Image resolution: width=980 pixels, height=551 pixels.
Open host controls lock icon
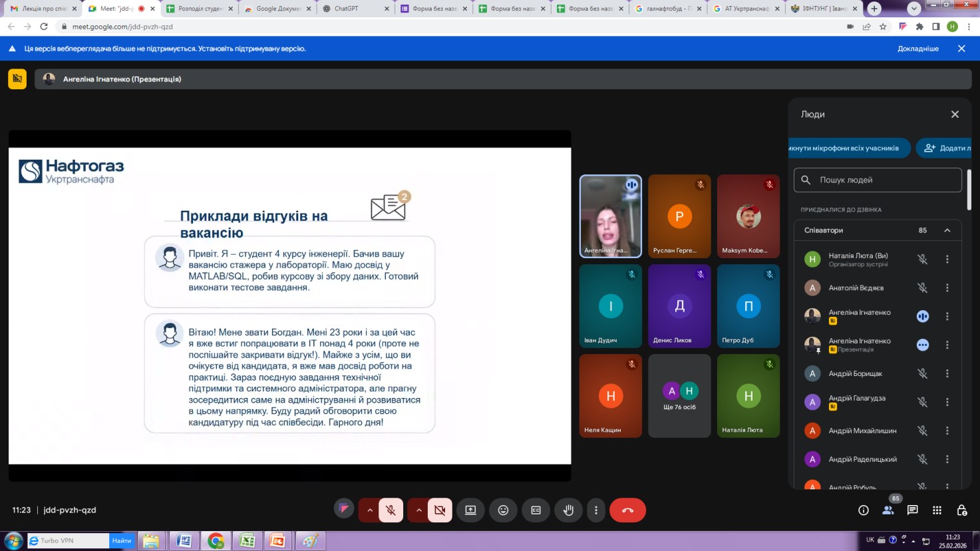point(961,510)
